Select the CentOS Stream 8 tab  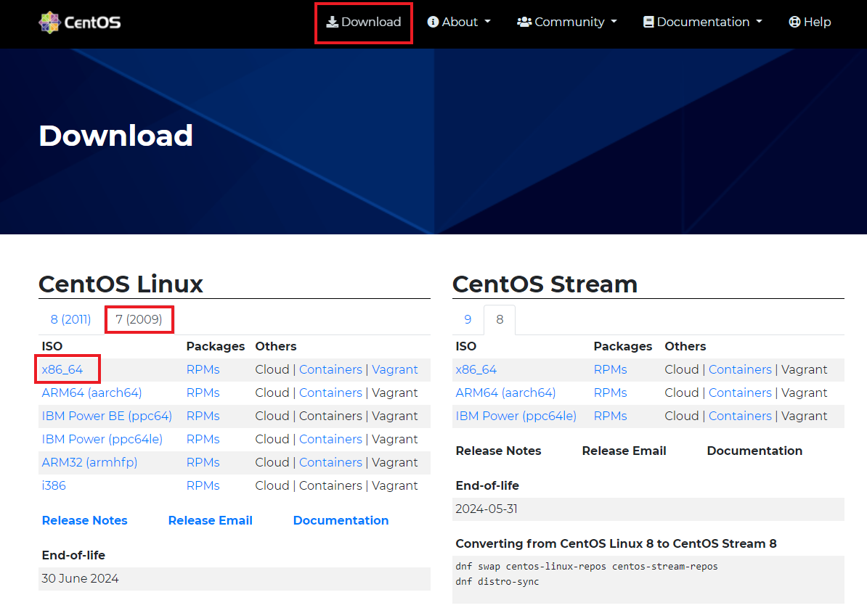[500, 319]
